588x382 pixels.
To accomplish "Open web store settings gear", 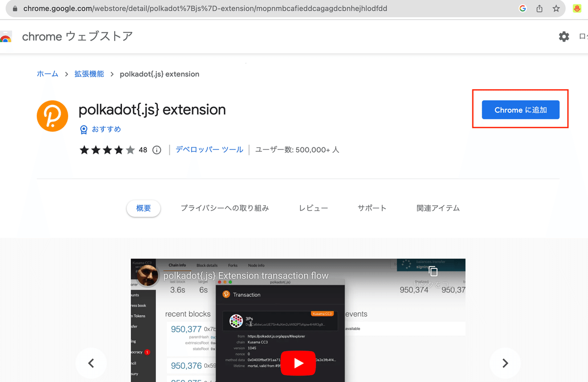I will pyautogui.click(x=564, y=36).
